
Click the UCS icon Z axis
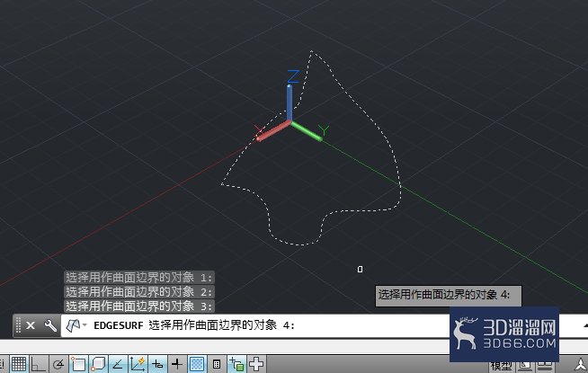pyautogui.click(x=290, y=102)
